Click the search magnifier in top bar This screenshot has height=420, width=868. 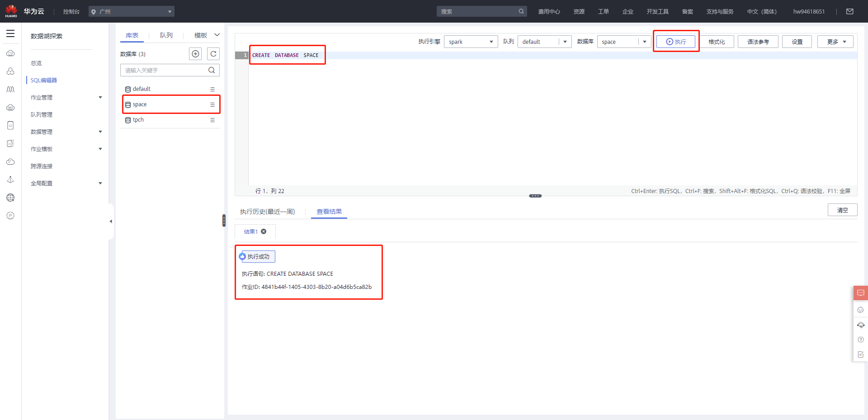pyautogui.click(x=521, y=11)
